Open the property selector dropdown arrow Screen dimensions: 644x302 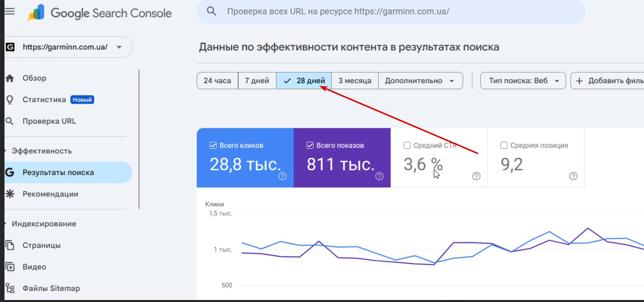pyautogui.click(x=119, y=48)
